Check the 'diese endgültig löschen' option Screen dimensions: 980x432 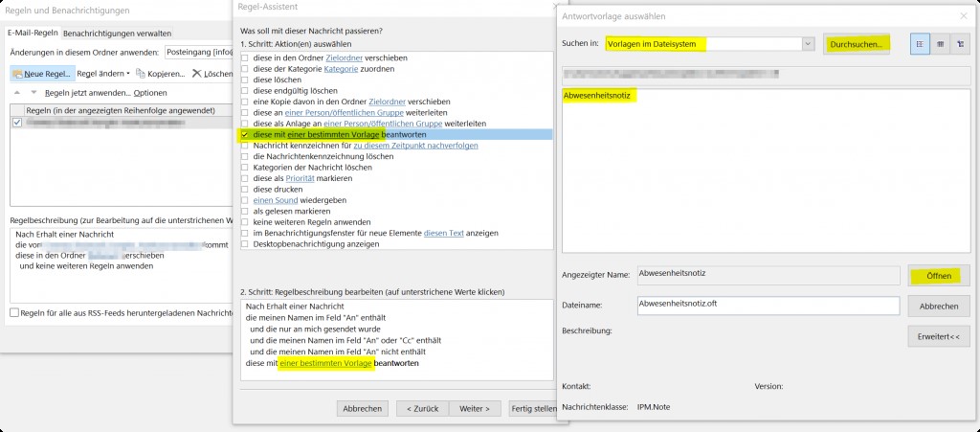246,91
